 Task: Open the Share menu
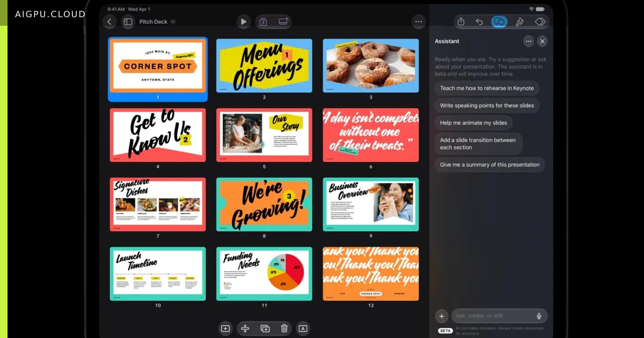click(461, 22)
